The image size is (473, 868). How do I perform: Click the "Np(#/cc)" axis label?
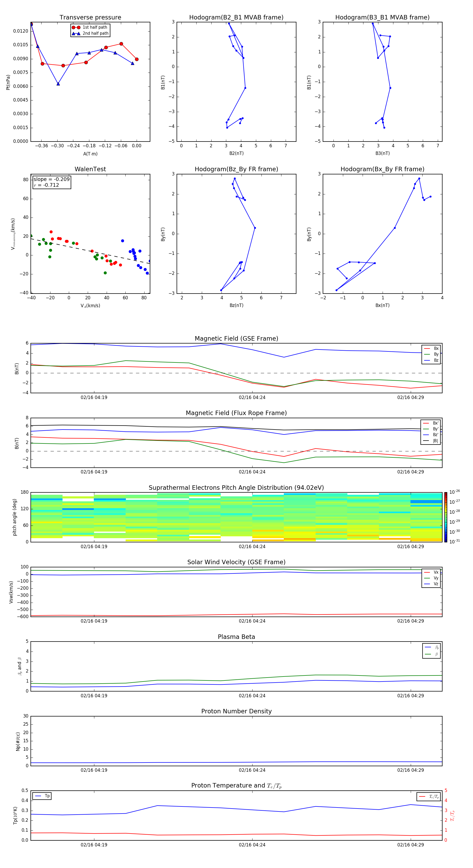coord(18,741)
